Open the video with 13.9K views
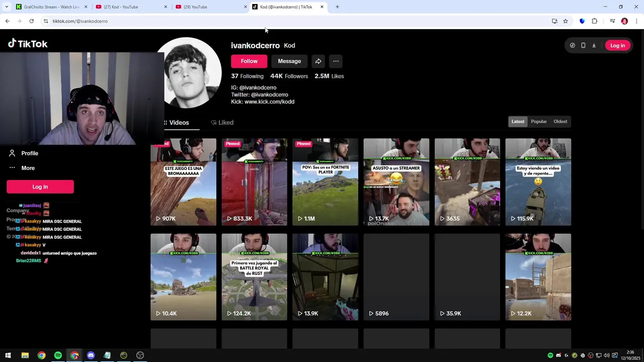 pos(326,277)
